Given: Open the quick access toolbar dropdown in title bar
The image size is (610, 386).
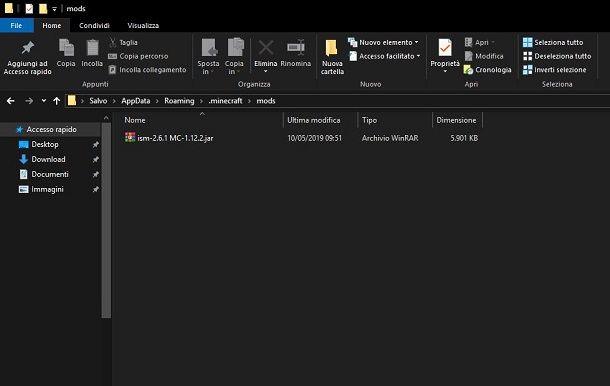Looking at the screenshot, I should click(x=54, y=9).
